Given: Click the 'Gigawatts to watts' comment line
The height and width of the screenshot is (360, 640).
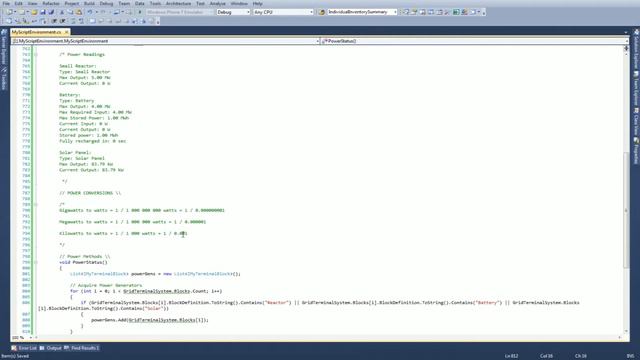Looking at the screenshot, I should (x=142, y=210).
